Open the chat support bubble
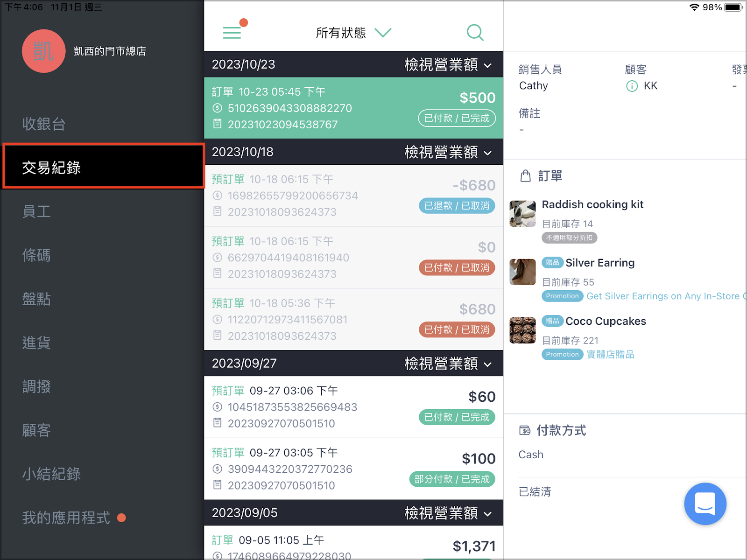Viewport: 747px width, 560px height. tap(705, 504)
